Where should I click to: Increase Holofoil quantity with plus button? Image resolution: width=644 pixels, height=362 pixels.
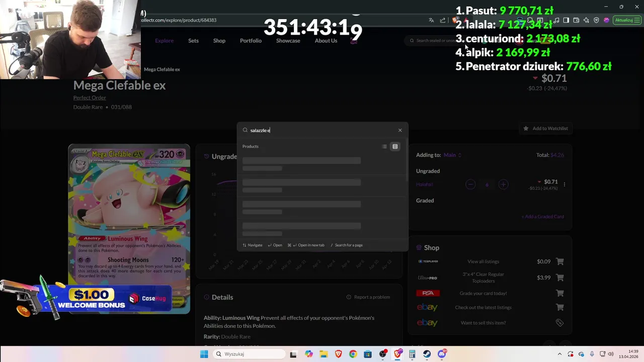503,185
